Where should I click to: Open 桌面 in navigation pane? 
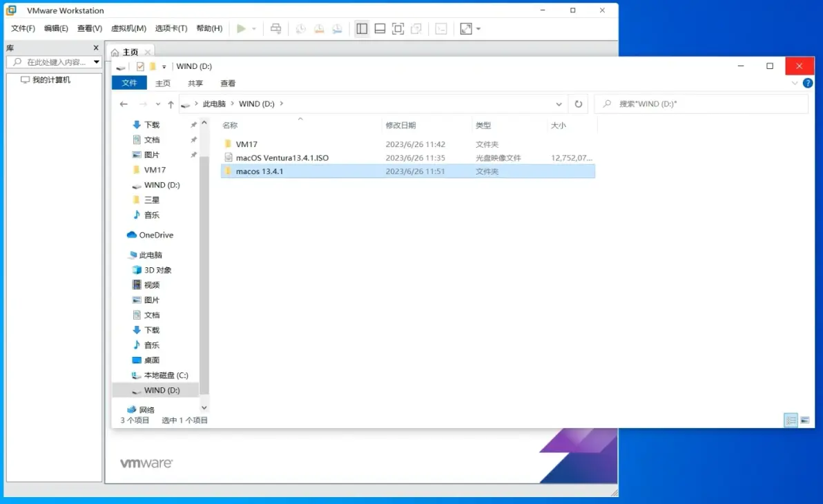[x=151, y=360]
